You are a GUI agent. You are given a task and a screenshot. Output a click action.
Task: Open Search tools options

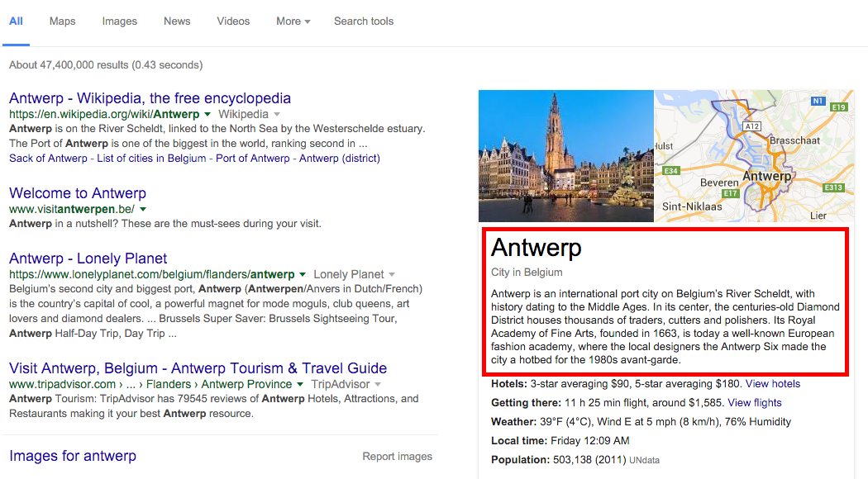(364, 21)
